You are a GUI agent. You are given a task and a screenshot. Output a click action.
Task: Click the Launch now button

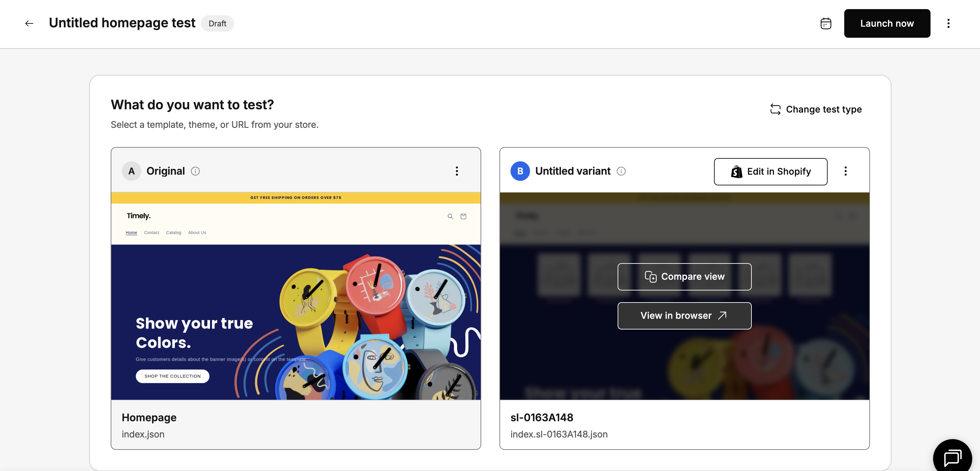887,23
